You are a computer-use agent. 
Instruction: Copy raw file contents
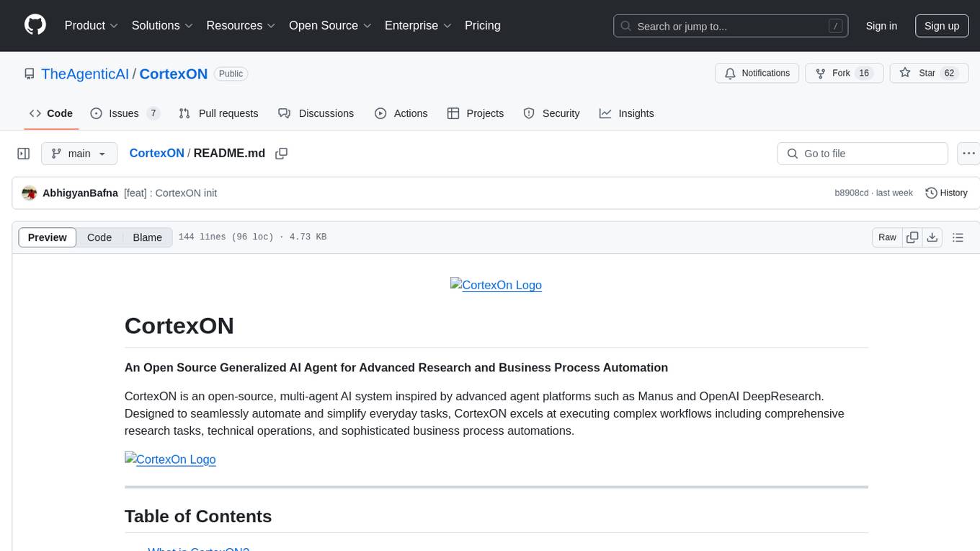coord(912,237)
